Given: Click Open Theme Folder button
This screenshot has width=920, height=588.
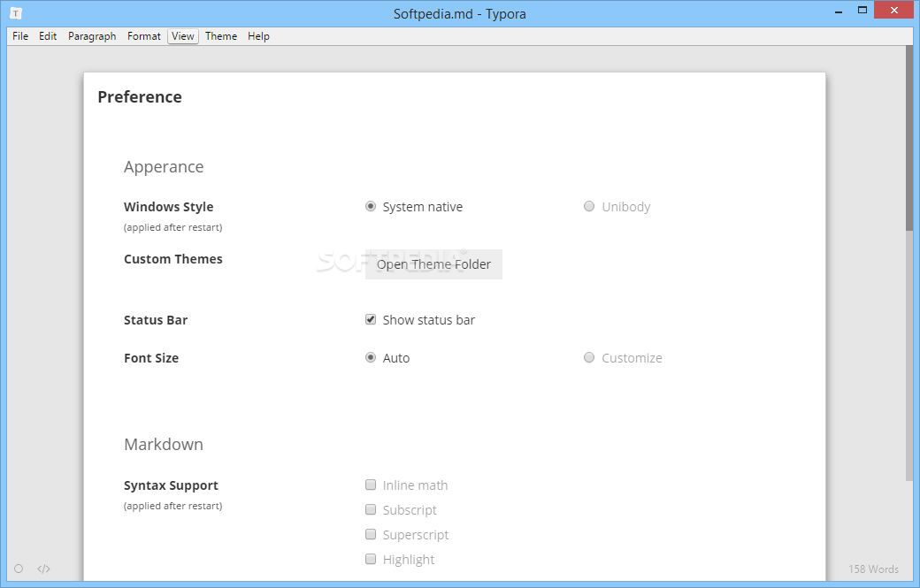Looking at the screenshot, I should pyautogui.click(x=433, y=264).
